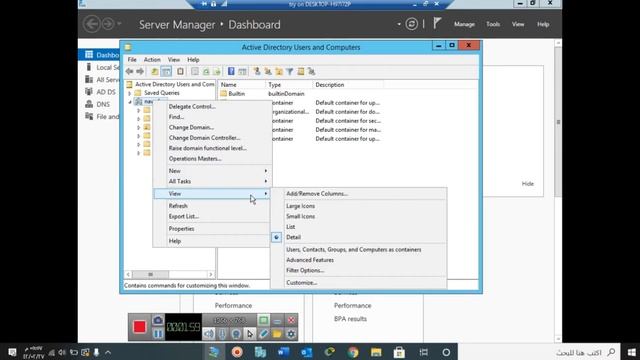640x360 pixels.
Task: Click the Export List toolbar icon
Action: (217, 72)
